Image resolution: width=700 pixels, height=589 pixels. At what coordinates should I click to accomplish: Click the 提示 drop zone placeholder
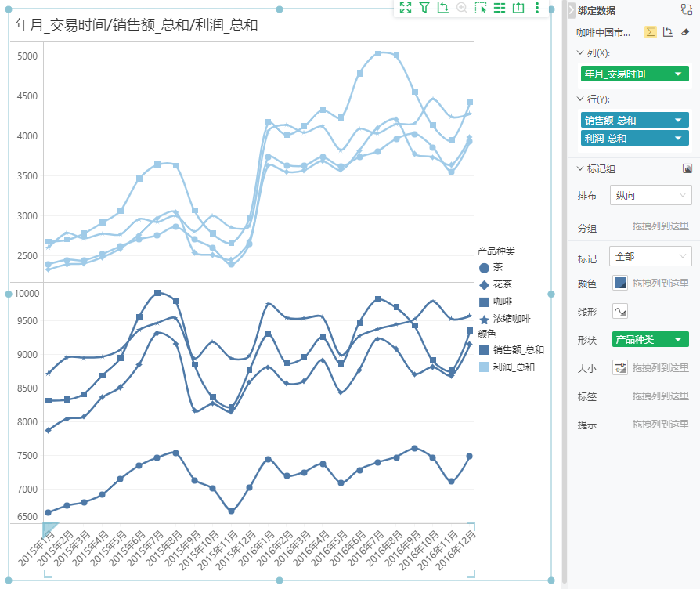point(660,425)
